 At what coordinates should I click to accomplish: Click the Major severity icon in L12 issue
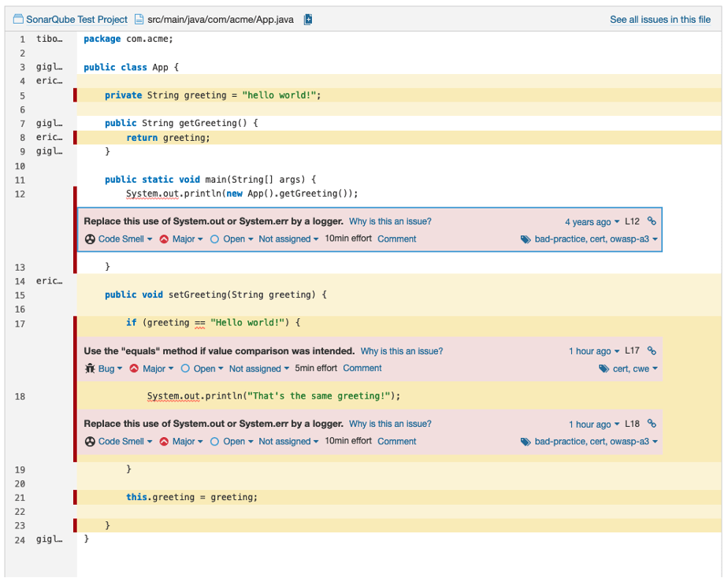pos(164,239)
